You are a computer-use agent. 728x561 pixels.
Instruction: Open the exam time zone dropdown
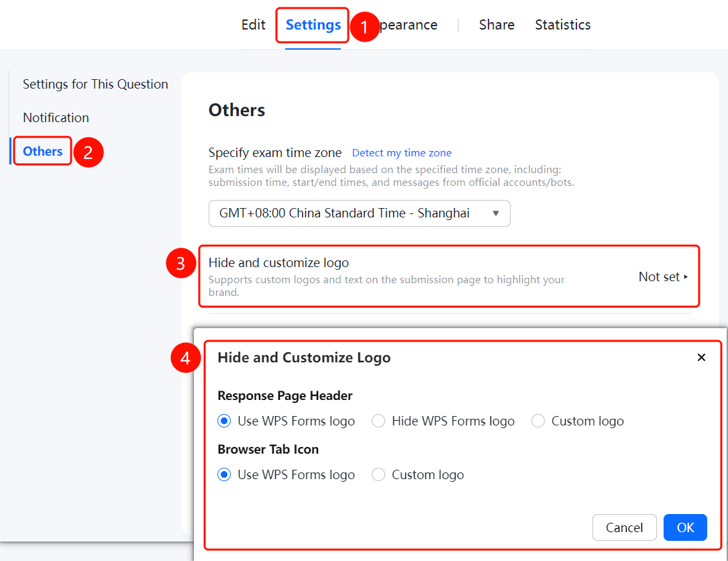tap(360, 213)
